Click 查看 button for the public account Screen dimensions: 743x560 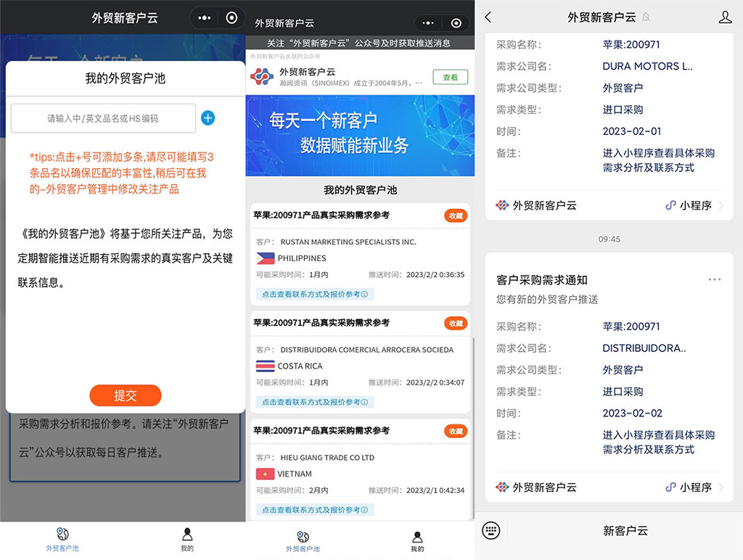tap(450, 77)
